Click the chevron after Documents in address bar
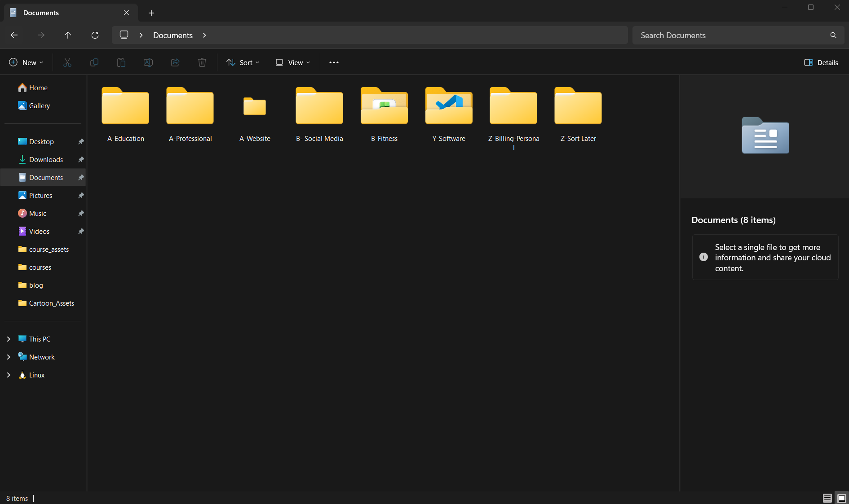The width and height of the screenshot is (849, 504). point(204,35)
